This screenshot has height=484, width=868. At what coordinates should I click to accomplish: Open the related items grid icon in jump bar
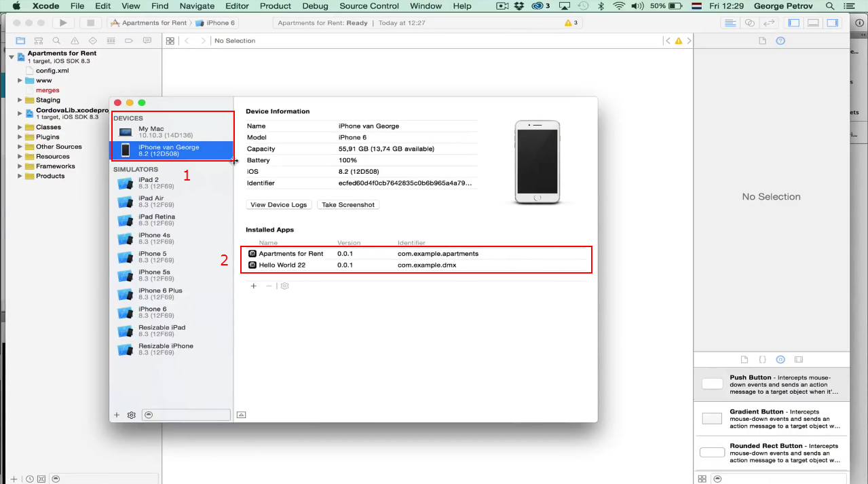pos(170,41)
